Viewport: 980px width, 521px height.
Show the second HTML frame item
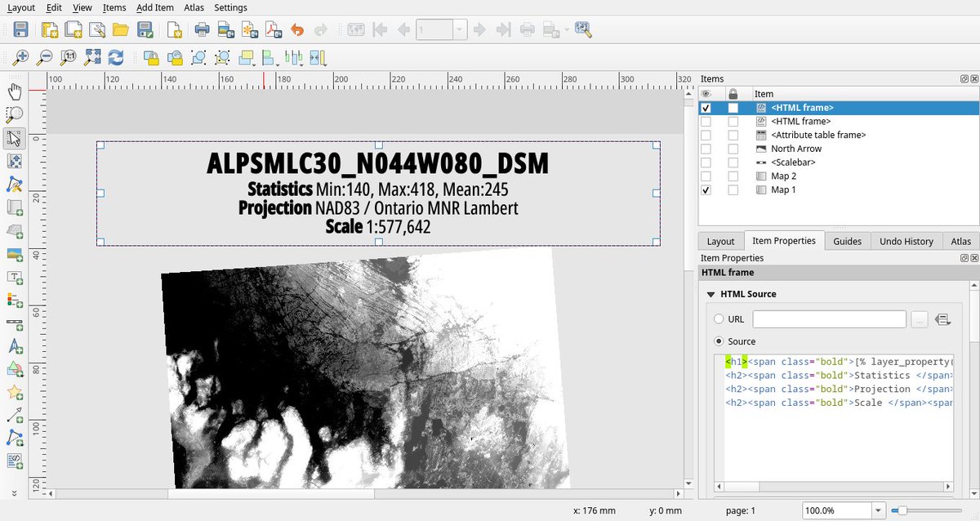(x=706, y=121)
